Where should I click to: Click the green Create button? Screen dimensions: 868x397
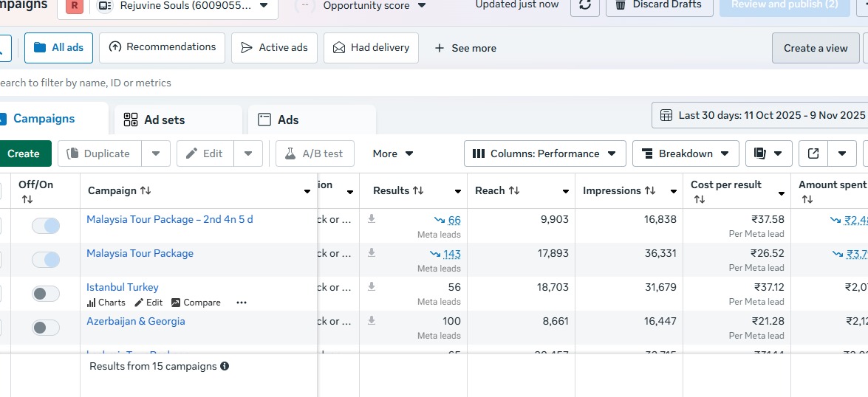24,153
